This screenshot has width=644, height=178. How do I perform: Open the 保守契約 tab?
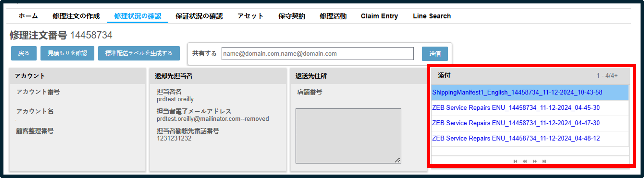(291, 16)
